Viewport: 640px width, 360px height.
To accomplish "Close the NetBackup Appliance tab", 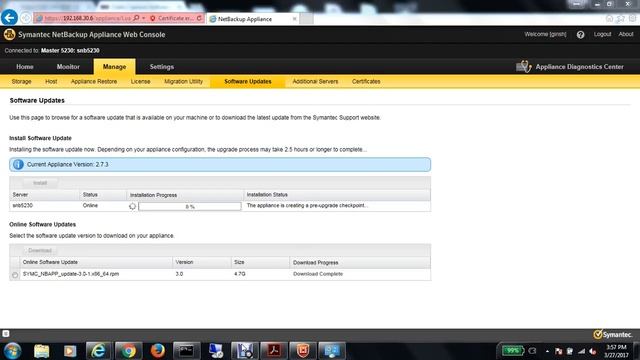I will click(294, 19).
